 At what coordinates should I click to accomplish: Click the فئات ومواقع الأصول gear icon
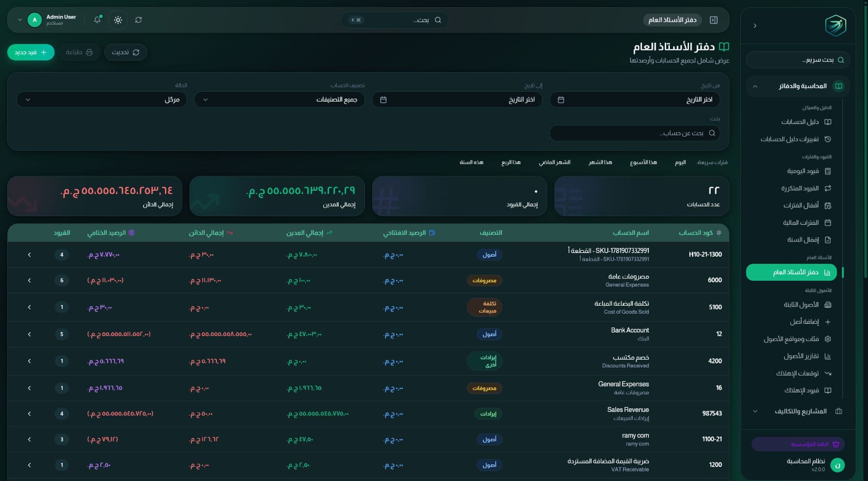(x=828, y=339)
